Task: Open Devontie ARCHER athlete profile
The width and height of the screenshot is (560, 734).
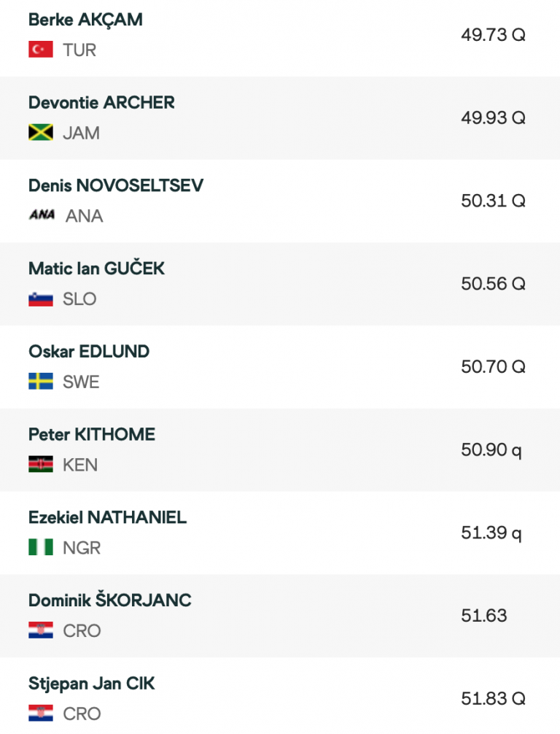Action: coord(101,103)
